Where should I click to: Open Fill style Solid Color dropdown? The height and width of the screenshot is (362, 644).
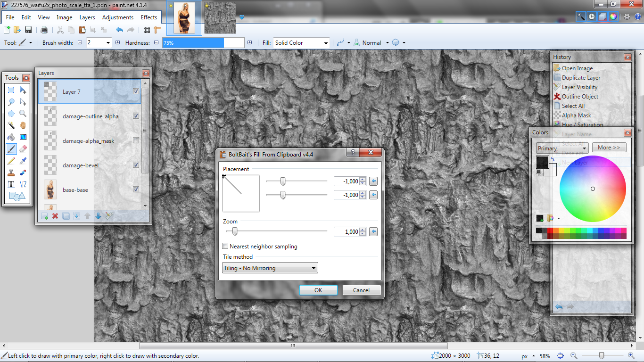click(x=301, y=43)
